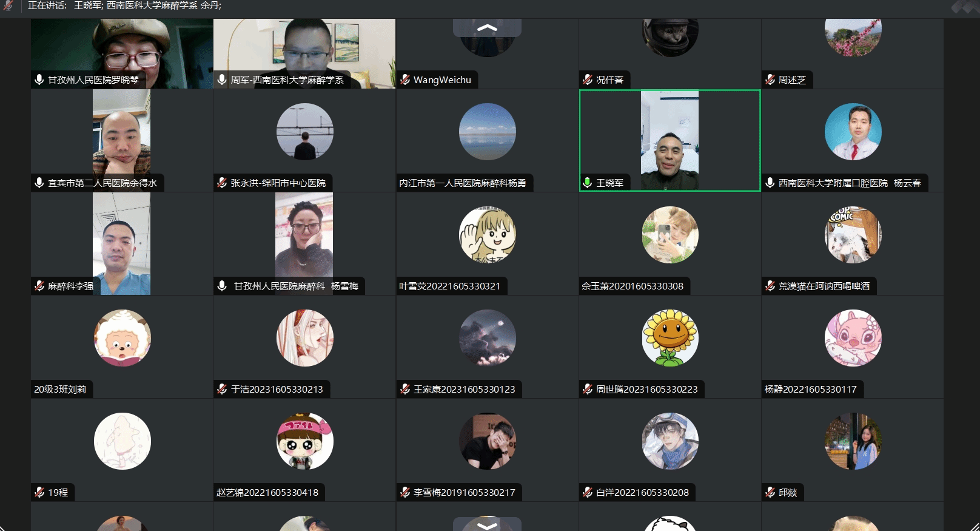Click 白洋's anime character avatar

pos(670,441)
